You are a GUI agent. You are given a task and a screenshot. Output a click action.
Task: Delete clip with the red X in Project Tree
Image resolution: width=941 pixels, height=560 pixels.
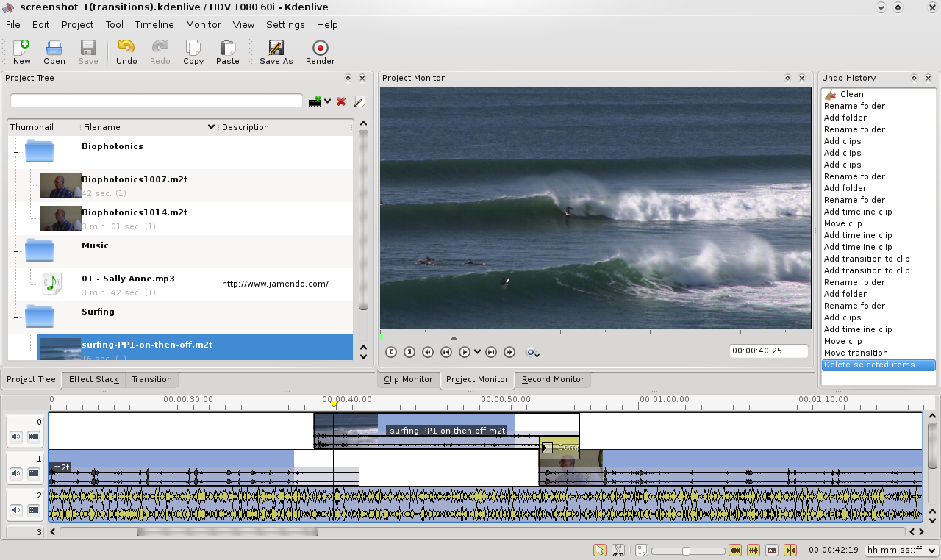click(340, 101)
